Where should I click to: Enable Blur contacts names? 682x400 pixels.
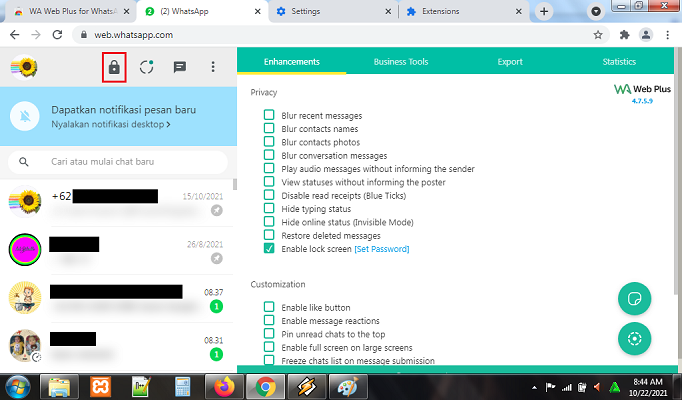269,128
